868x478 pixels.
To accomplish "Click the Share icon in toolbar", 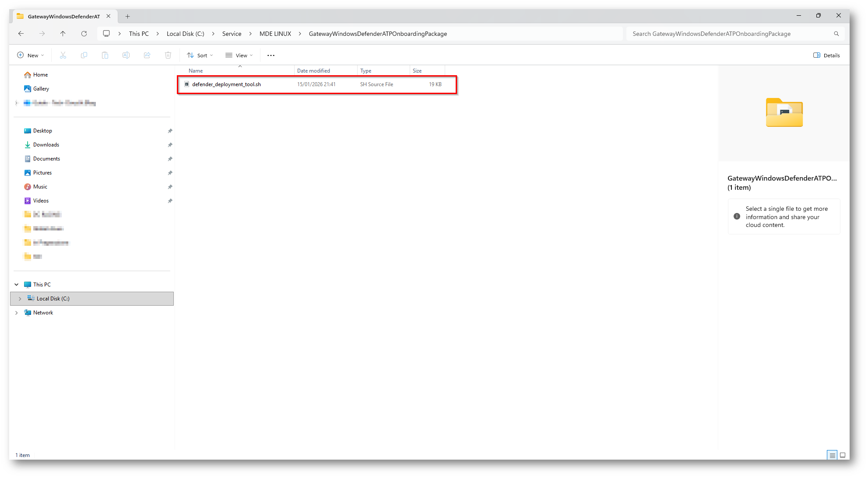I will (147, 55).
